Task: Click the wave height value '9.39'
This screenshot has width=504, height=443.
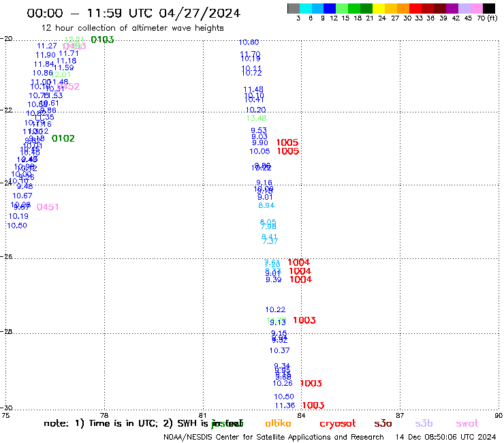Action: 274,279
